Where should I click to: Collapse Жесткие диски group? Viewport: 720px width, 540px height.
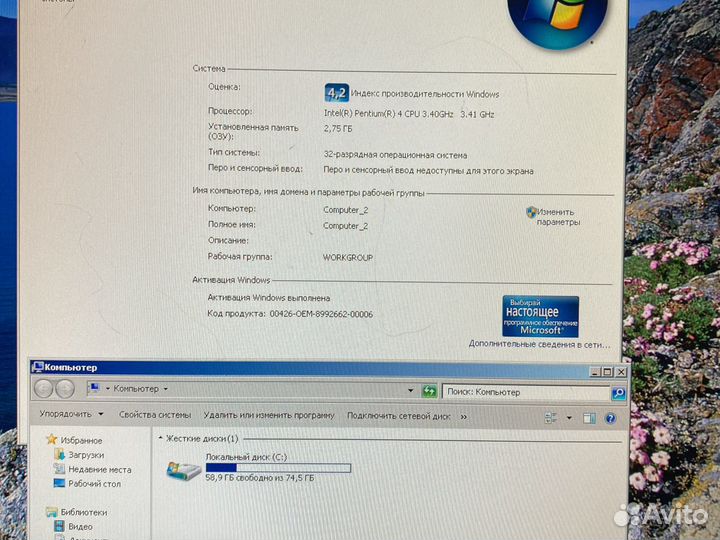click(x=160, y=438)
